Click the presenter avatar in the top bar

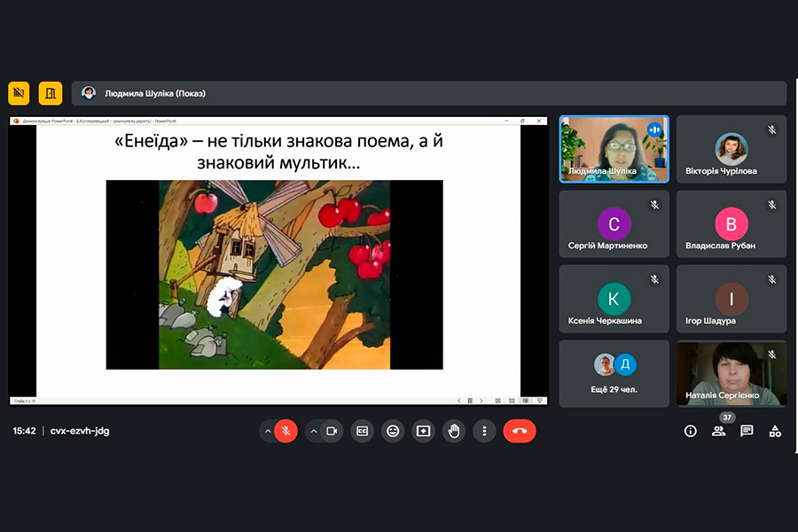(89, 93)
